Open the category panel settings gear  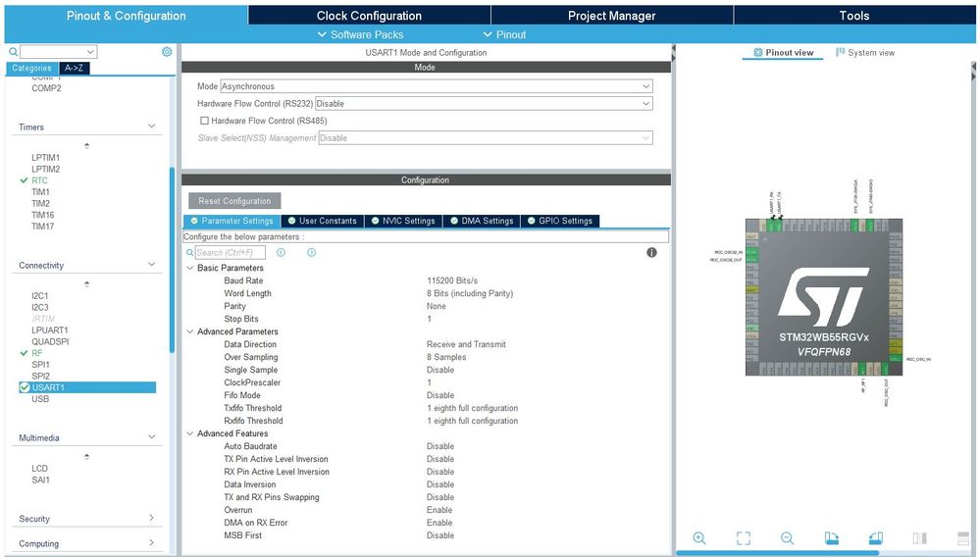click(167, 52)
